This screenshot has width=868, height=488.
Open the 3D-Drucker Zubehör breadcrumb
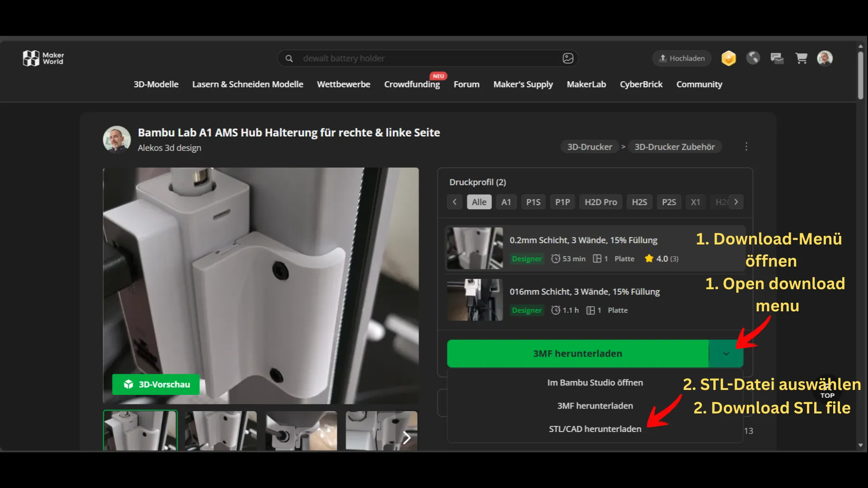point(675,147)
